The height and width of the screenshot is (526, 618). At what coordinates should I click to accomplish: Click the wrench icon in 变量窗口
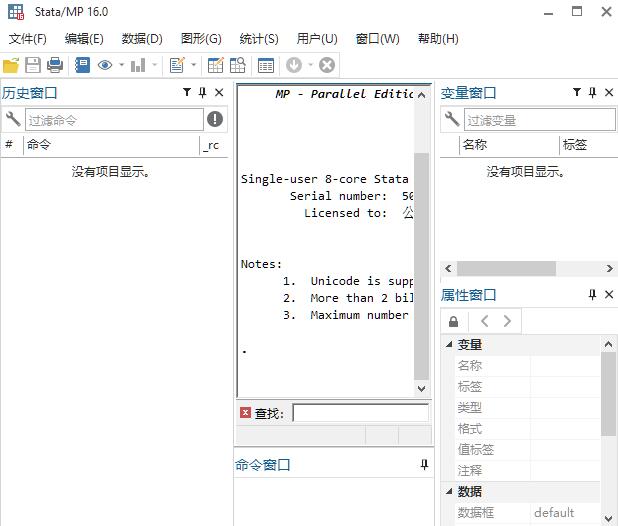[x=452, y=119]
